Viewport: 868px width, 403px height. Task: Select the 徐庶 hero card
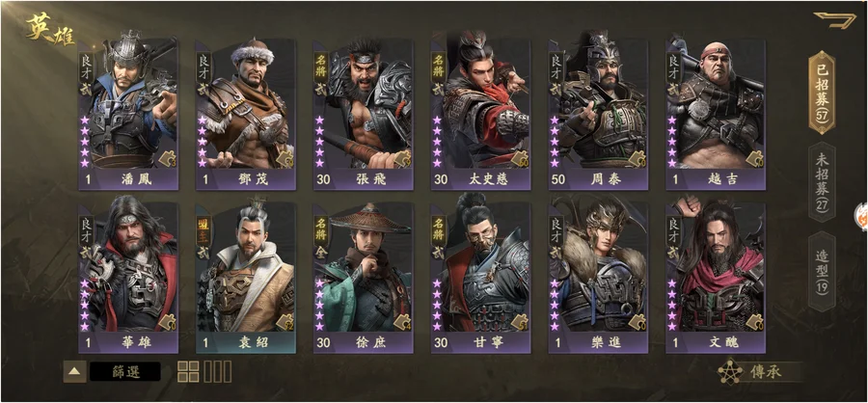[364, 275]
